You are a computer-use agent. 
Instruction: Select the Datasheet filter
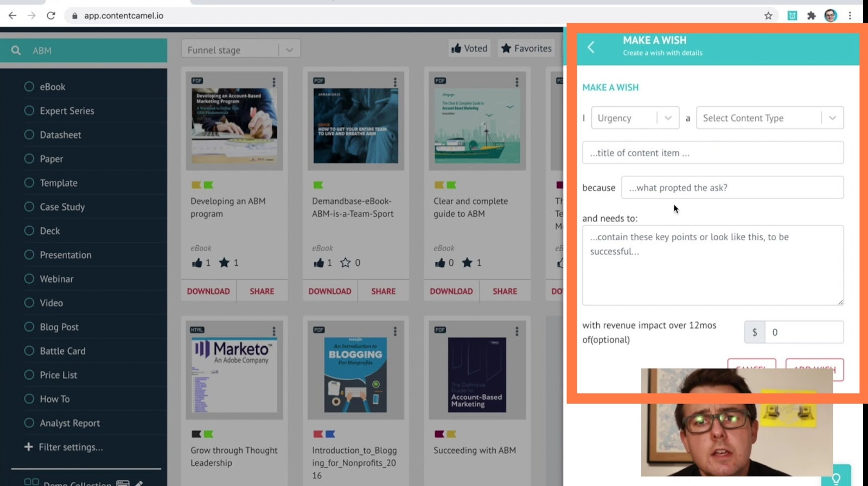pos(29,135)
